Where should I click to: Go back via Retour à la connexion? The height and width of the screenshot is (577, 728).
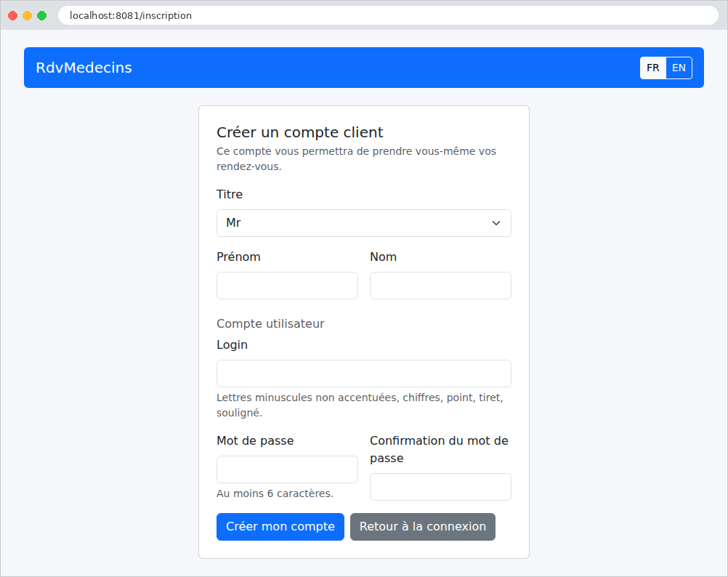[x=423, y=526]
